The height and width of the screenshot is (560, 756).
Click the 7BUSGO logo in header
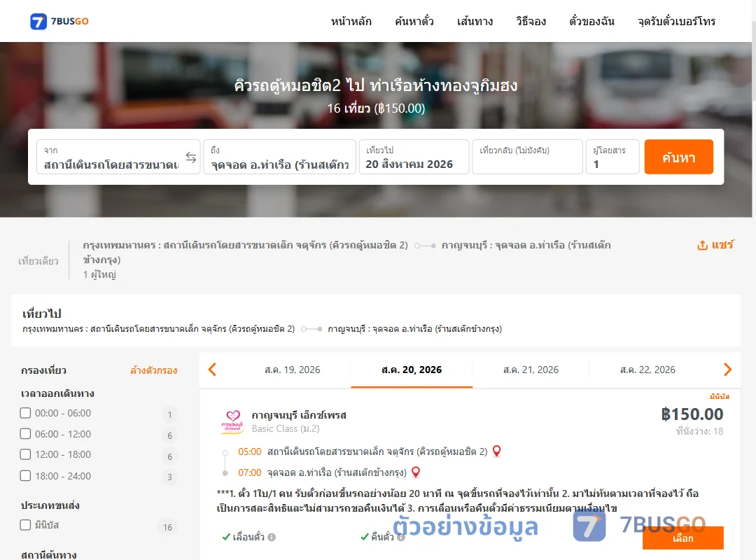tap(59, 21)
